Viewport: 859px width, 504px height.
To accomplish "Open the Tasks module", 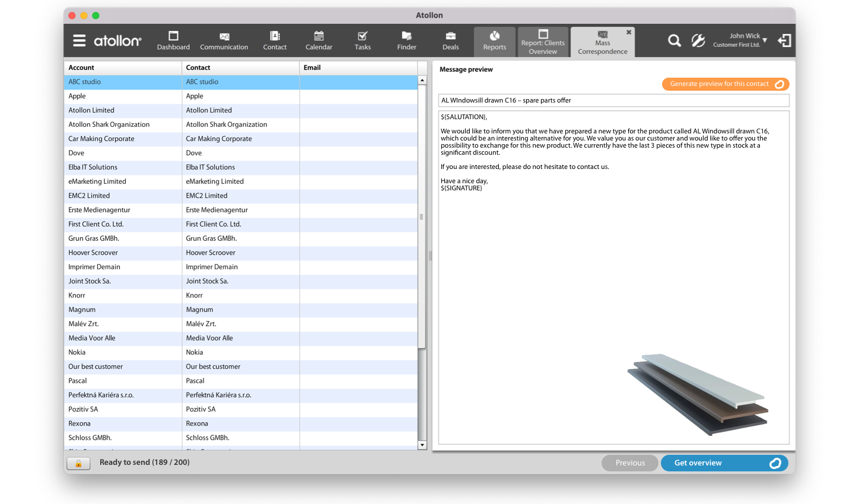I will tap(362, 41).
